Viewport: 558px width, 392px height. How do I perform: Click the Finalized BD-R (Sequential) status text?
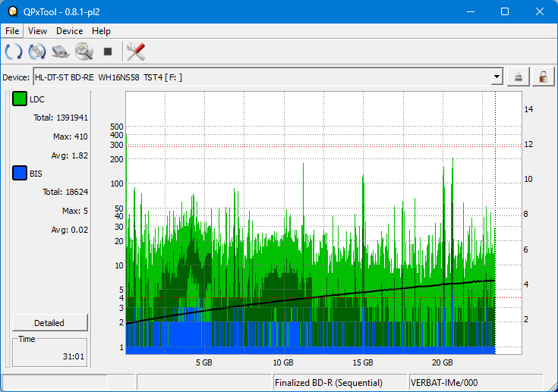[329, 383]
